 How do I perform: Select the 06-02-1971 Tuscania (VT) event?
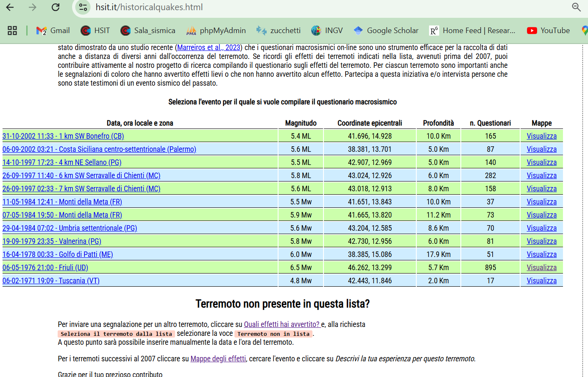pyautogui.click(x=51, y=281)
